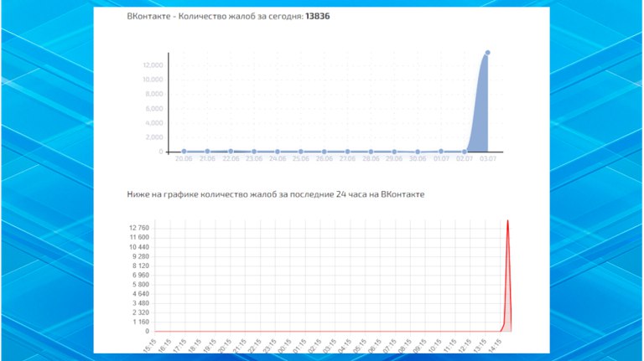Click the 5 800 label on lower axis
This screenshot has height=361, width=644.
point(141,284)
